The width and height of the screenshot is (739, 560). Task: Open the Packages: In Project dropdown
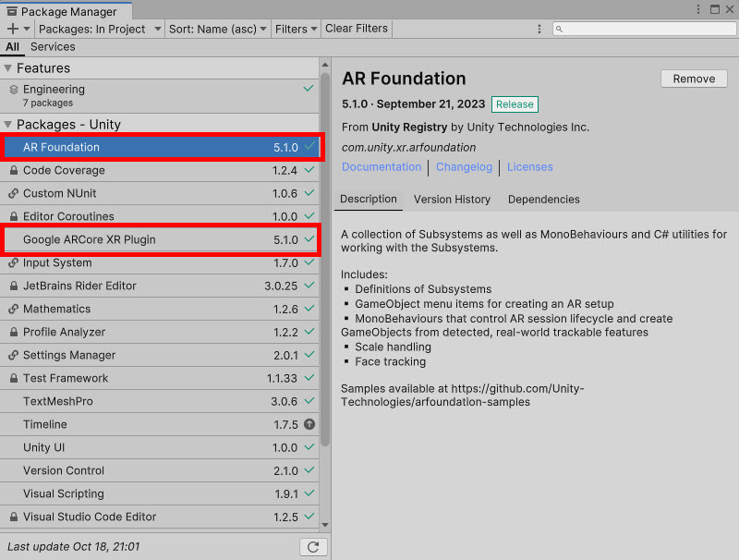point(100,29)
